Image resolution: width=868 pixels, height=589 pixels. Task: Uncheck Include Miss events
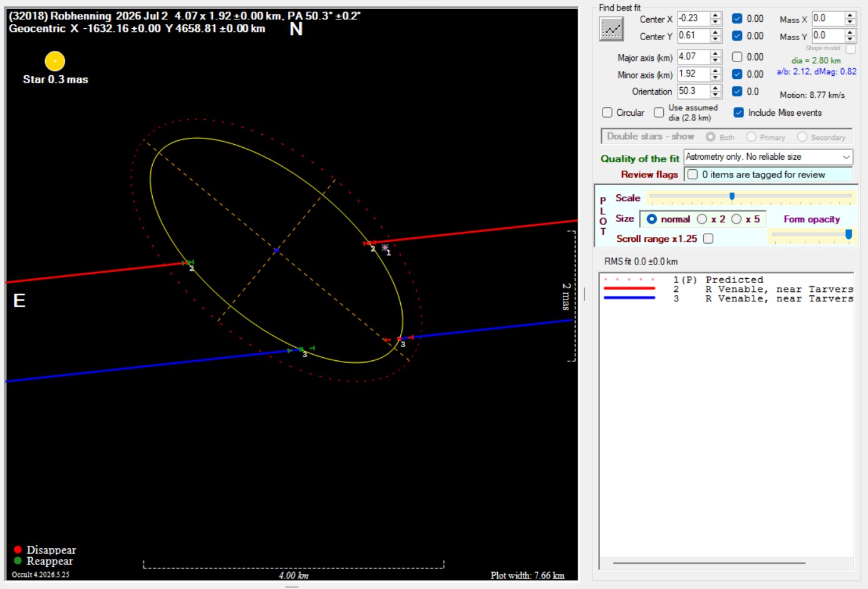738,113
